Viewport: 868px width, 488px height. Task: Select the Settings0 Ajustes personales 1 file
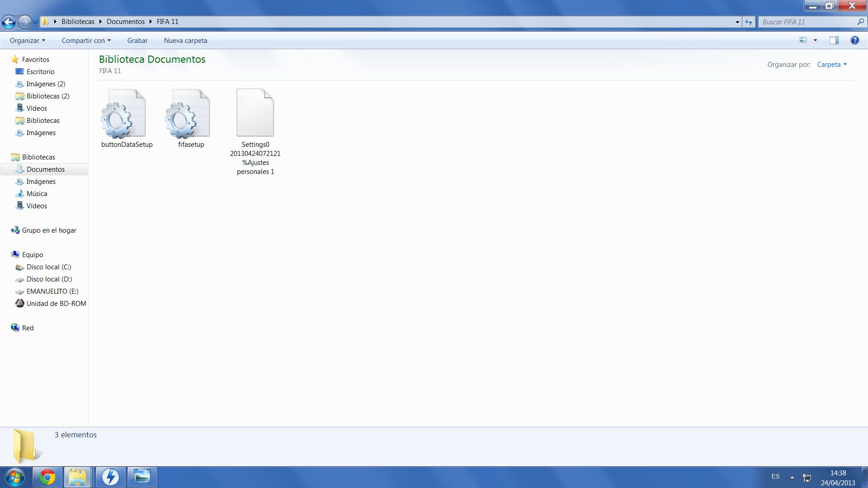[255, 132]
